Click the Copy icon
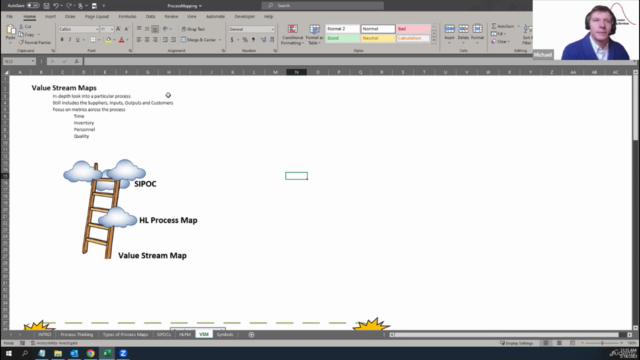This screenshot has height=360, width=640. pyautogui.click(x=22, y=35)
